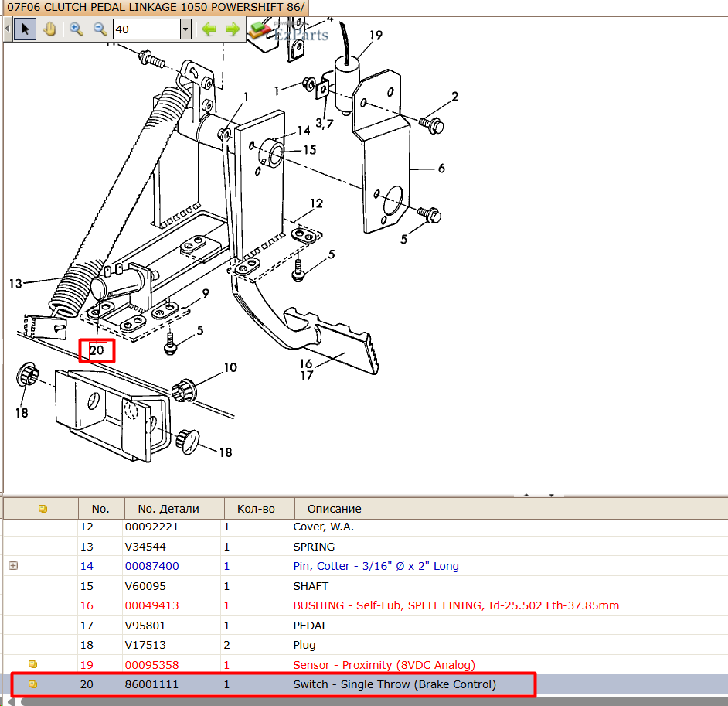Select part number 00092221
Image resolution: width=728 pixels, height=706 pixels.
click(x=151, y=527)
